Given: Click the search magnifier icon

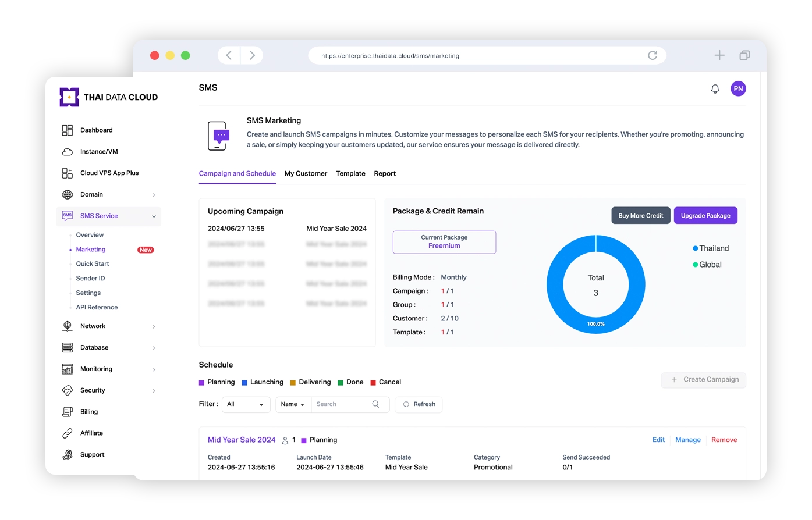Looking at the screenshot, I should pyautogui.click(x=375, y=404).
